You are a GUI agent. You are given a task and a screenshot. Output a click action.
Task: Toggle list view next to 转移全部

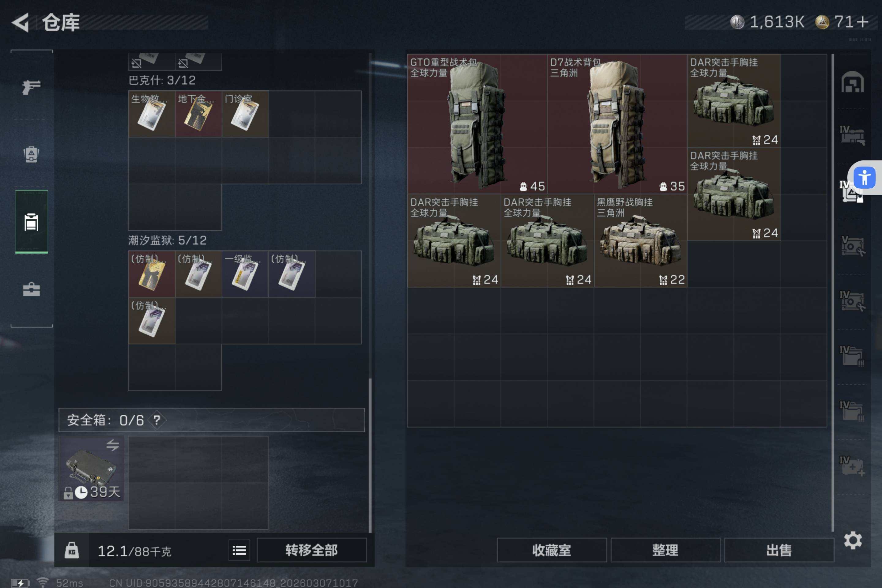[239, 550]
